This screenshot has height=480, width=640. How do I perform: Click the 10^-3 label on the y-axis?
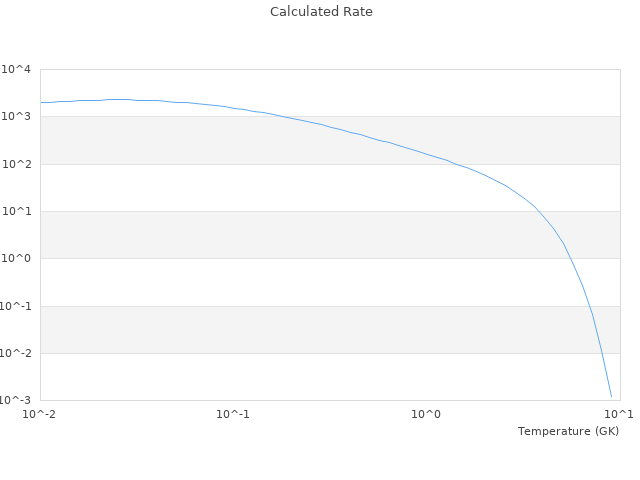coord(17,400)
